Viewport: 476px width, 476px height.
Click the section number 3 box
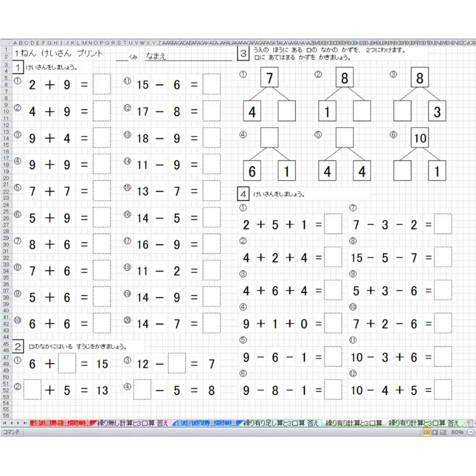243,53
